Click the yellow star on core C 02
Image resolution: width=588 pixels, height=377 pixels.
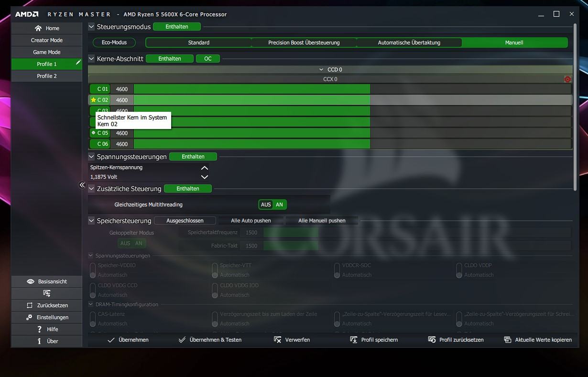pos(93,100)
